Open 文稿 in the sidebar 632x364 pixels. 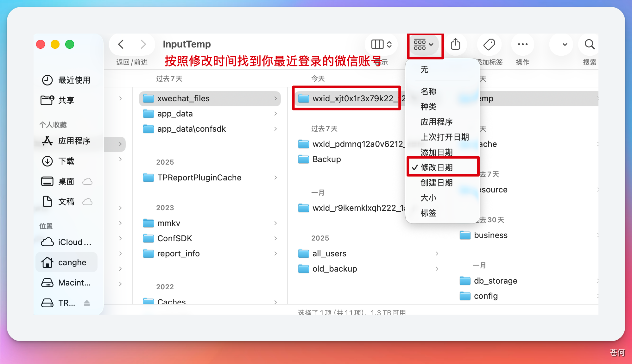66,202
